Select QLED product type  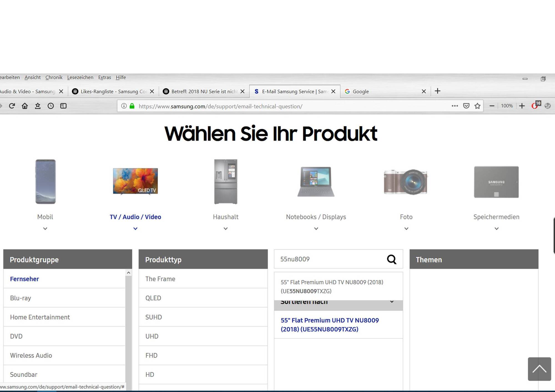203,298
